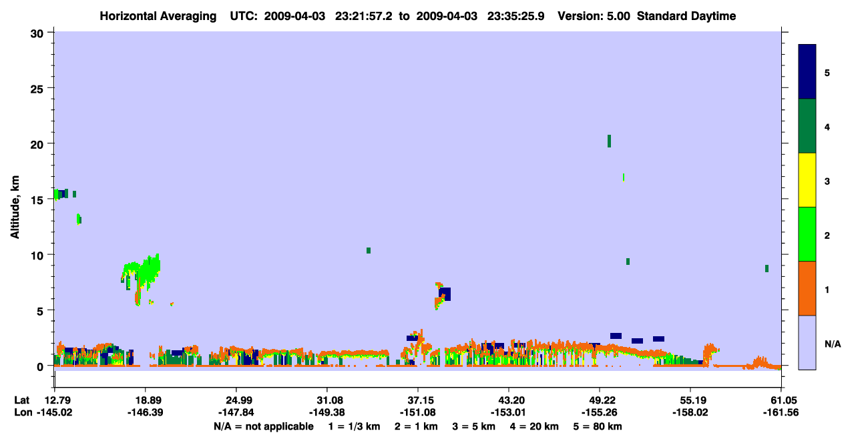This screenshot has height=445, width=868.
Task: Click longitude value '-161.56'
Action: coord(781,412)
